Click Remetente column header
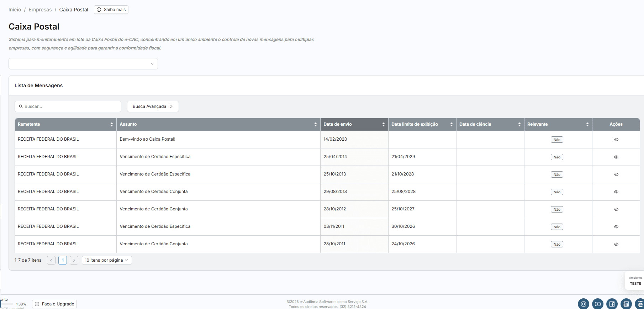Viewport: 644px width, 309px height. pos(65,124)
